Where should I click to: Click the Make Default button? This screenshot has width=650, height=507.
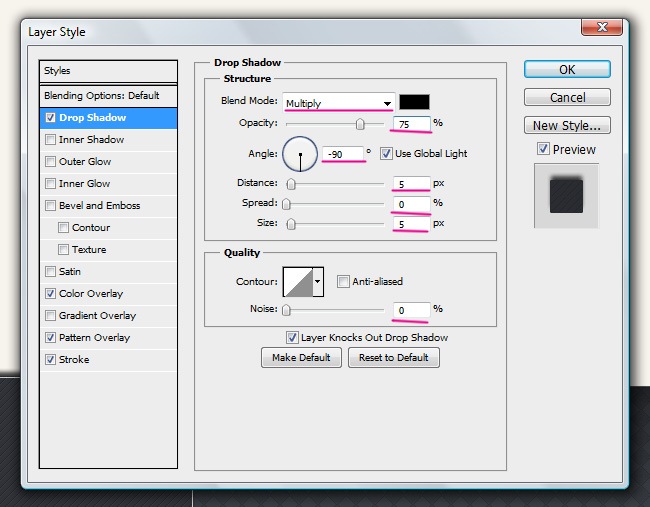pyautogui.click(x=301, y=358)
